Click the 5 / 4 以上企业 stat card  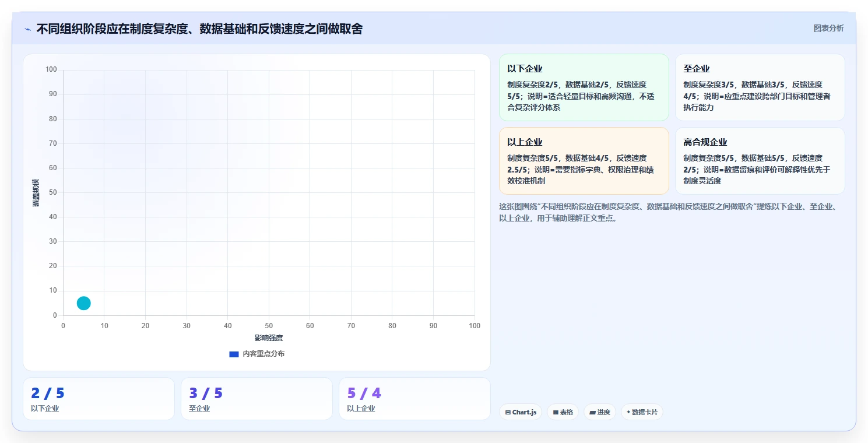tap(414, 399)
